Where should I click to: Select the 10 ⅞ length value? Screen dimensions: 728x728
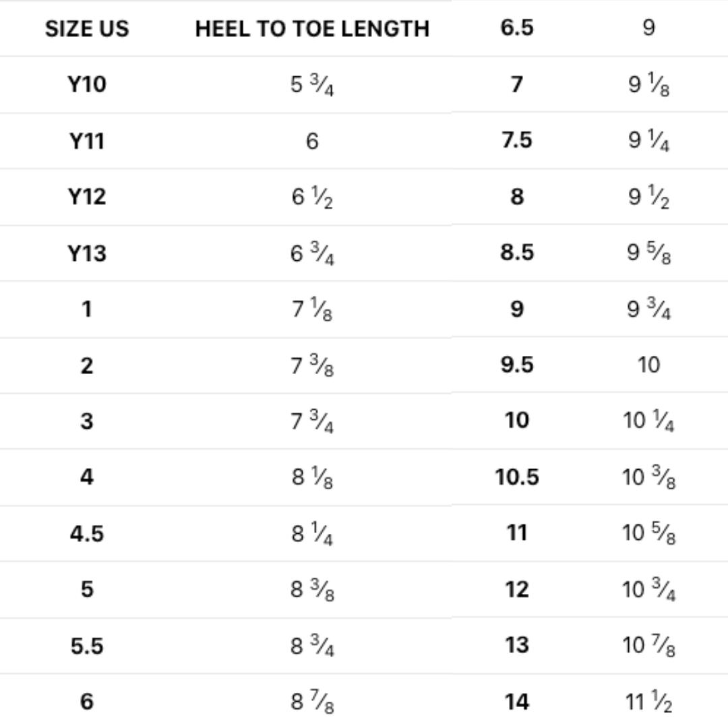click(648, 646)
